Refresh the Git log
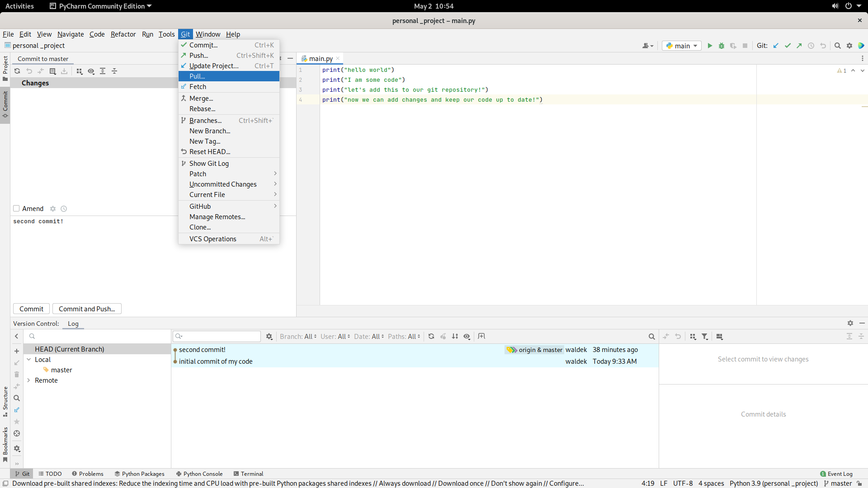Image resolution: width=868 pixels, height=488 pixels. pos(431,336)
